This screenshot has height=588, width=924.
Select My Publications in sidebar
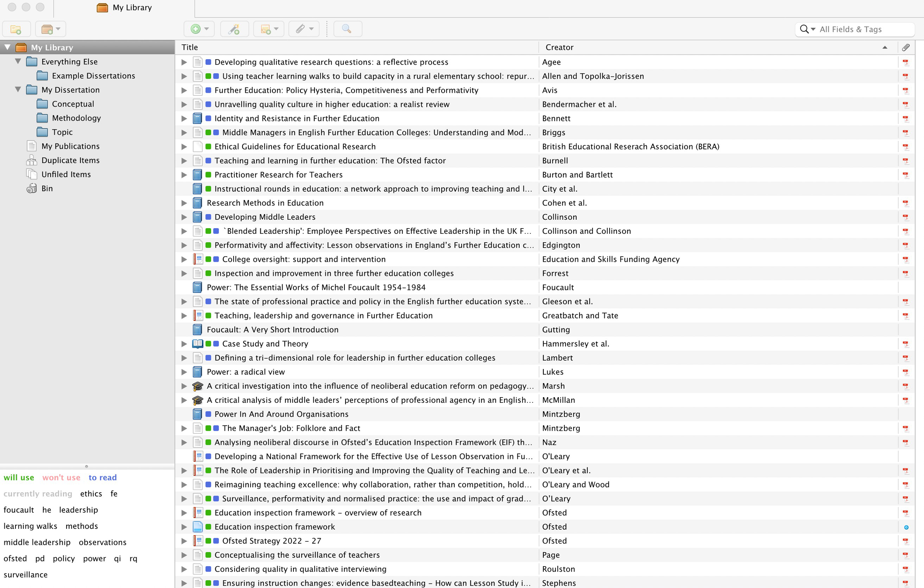tap(71, 146)
